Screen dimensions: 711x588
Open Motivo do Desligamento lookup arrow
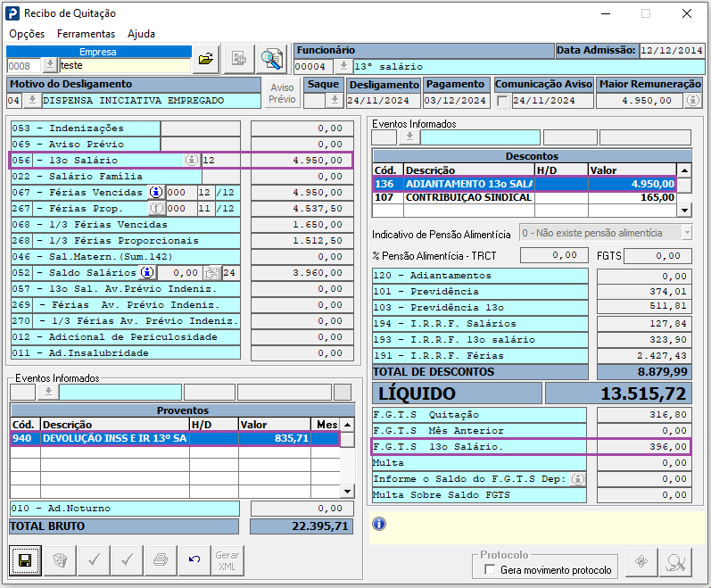click(x=32, y=101)
